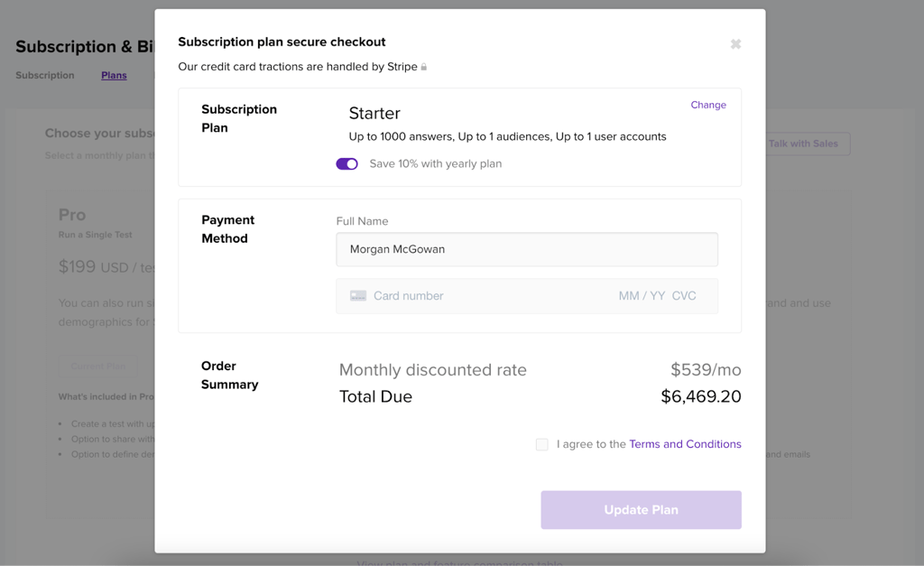The width and height of the screenshot is (924, 566).
Task: Click the Starter plan title
Action: point(374,113)
